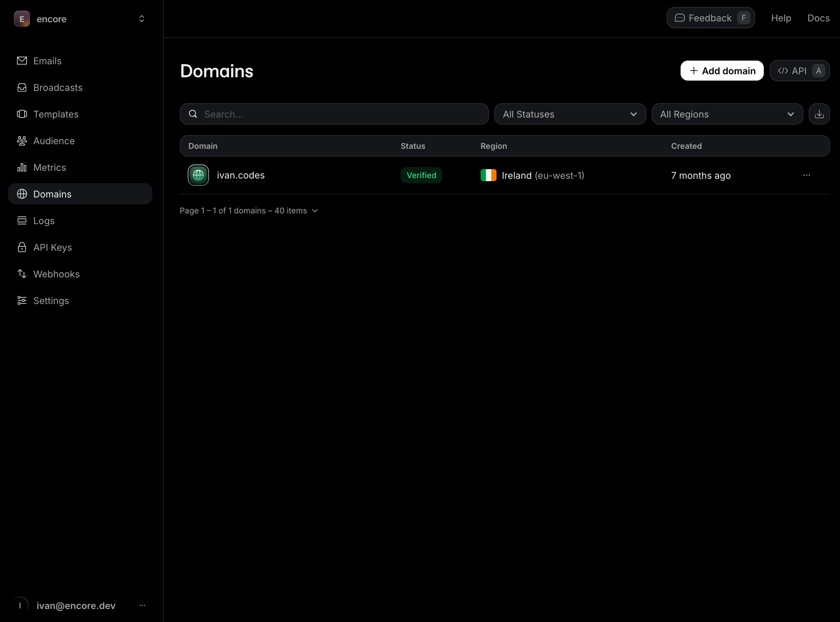Click inside the domain search field

[x=334, y=114]
